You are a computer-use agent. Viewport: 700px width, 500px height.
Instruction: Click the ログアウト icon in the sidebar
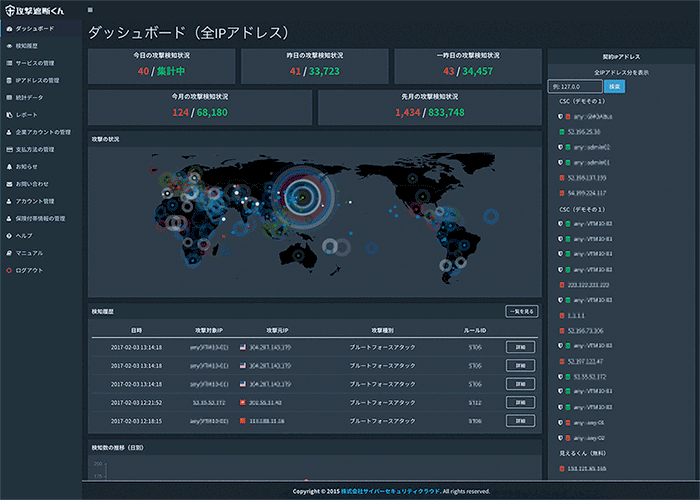(x=9, y=271)
